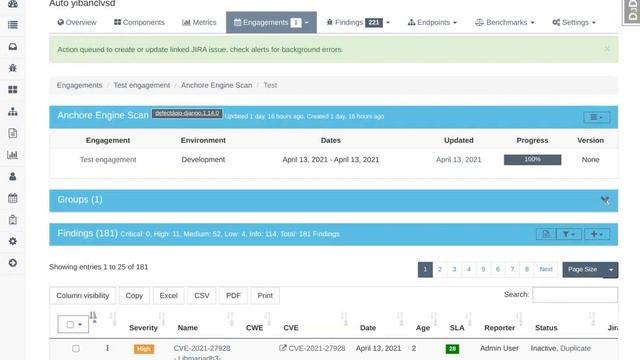Screen dimensions: 640x360
Task: Go to page 2 of findings
Action: click(x=440, y=269)
